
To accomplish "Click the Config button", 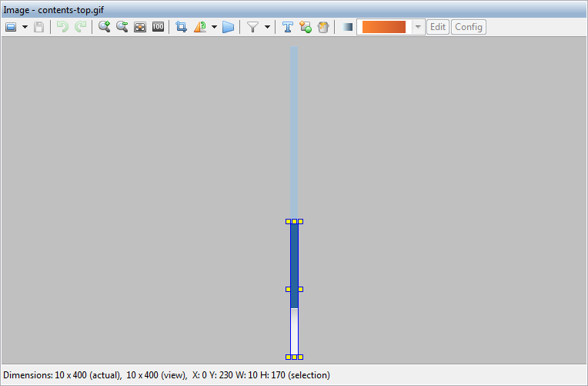I will [469, 27].
